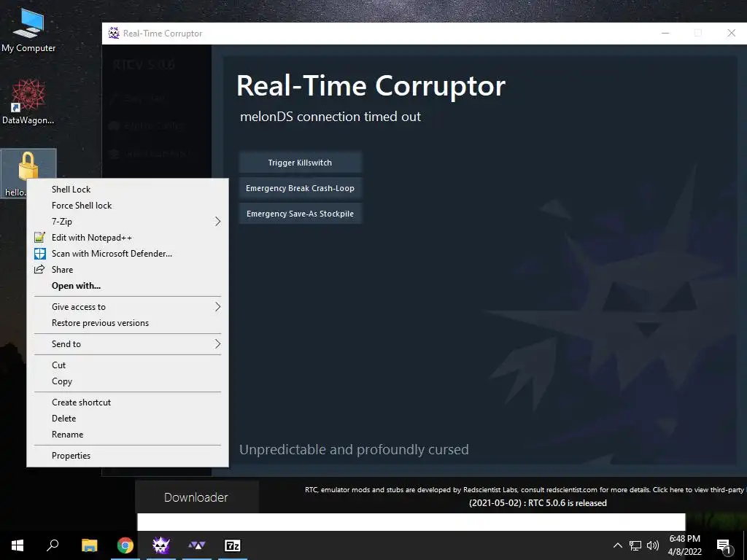Click Unpredictable and profoundly cursed tagline
747x560 pixels.
click(354, 449)
